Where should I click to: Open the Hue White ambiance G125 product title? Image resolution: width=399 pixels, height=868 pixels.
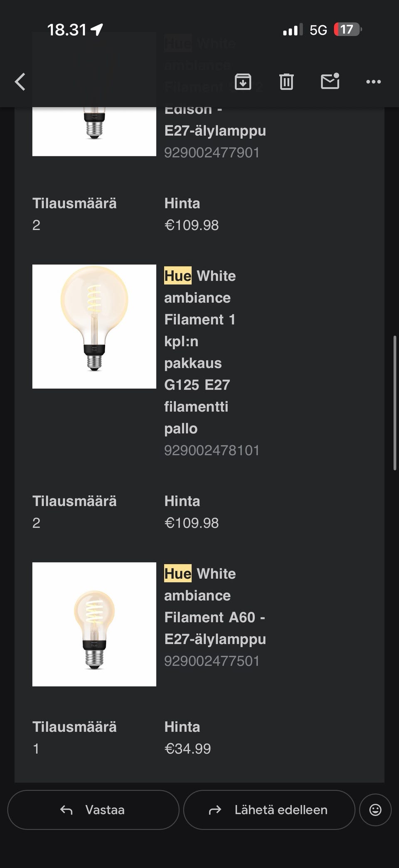pyautogui.click(x=200, y=352)
